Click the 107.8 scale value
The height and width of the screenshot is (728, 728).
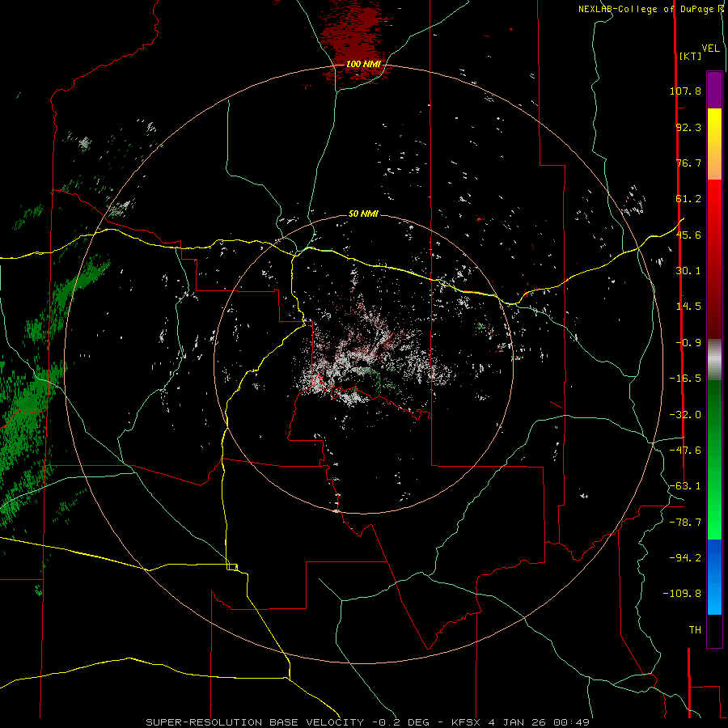pyautogui.click(x=685, y=91)
